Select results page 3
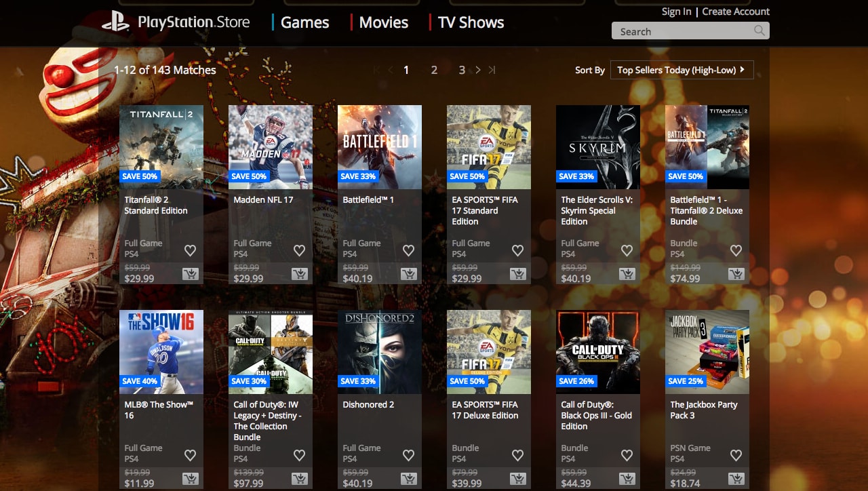This screenshot has width=868, height=491. [462, 70]
